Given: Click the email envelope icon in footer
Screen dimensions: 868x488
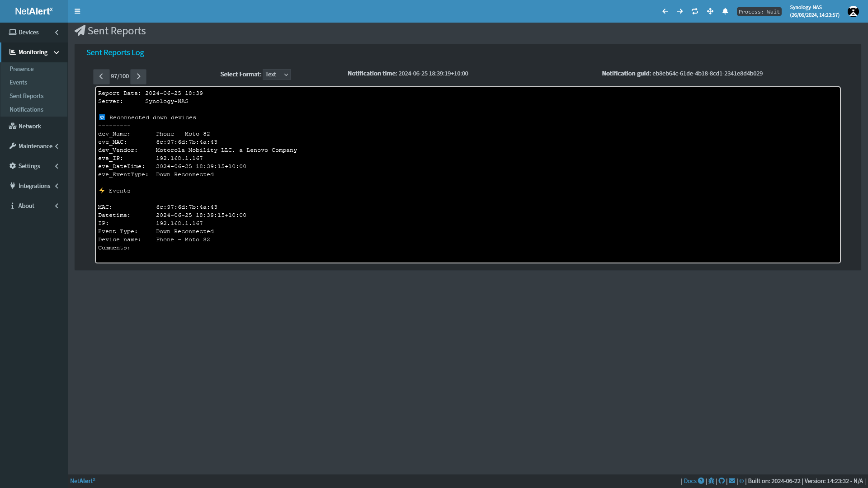Looking at the screenshot, I should point(732,481).
